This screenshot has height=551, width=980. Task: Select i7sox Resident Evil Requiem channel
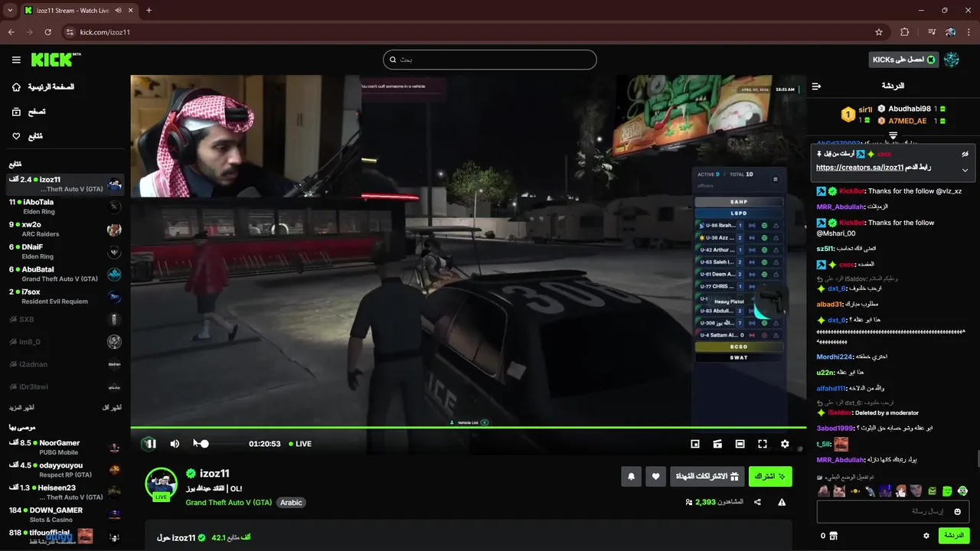tap(65, 296)
